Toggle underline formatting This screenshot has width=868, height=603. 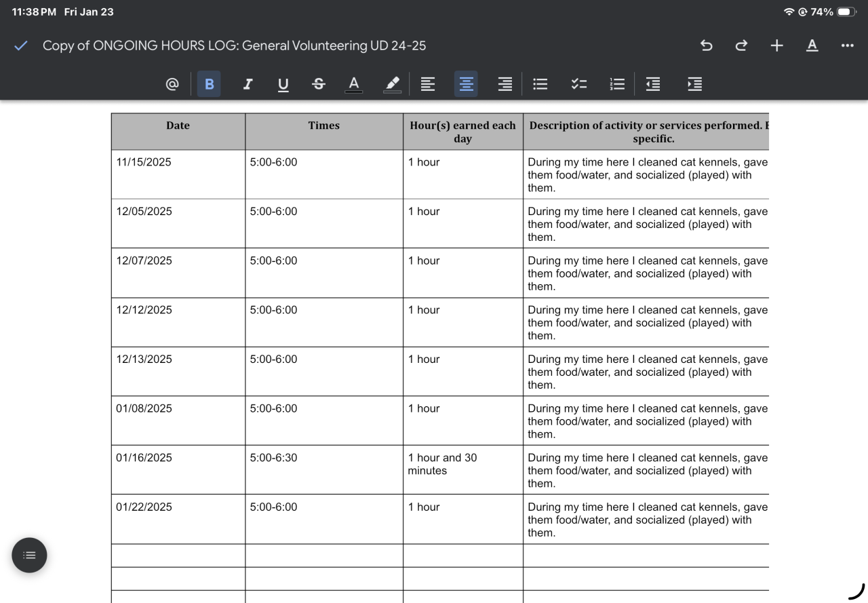coord(283,84)
